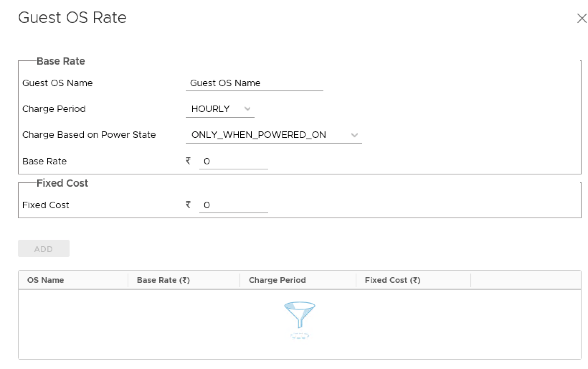Click the Charge Period column header

click(x=277, y=280)
